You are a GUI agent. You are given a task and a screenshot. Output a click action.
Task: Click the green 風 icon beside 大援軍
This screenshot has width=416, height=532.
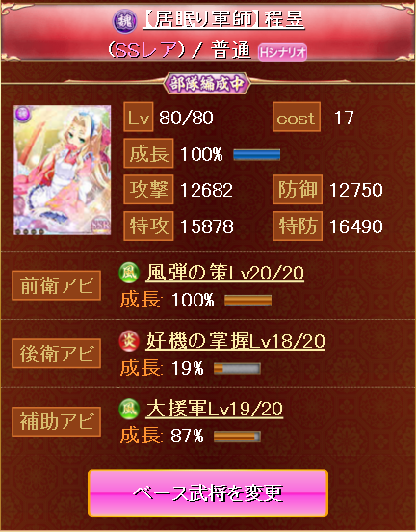129,409
